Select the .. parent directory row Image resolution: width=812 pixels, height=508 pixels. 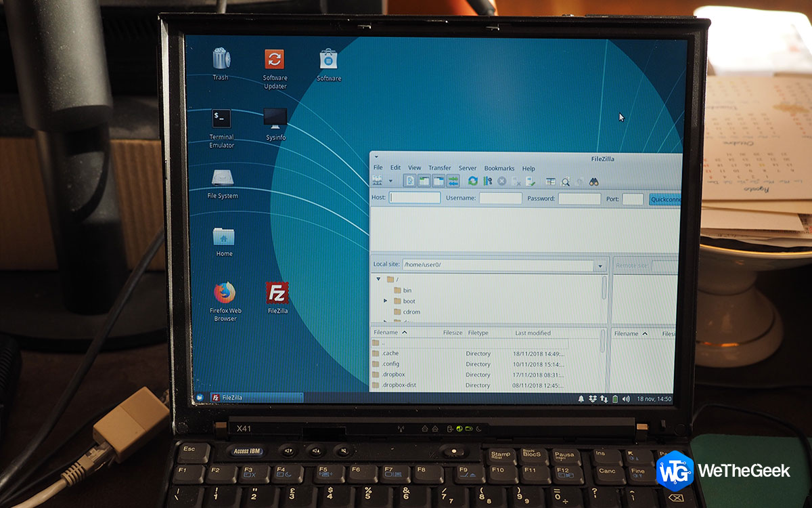(470, 343)
